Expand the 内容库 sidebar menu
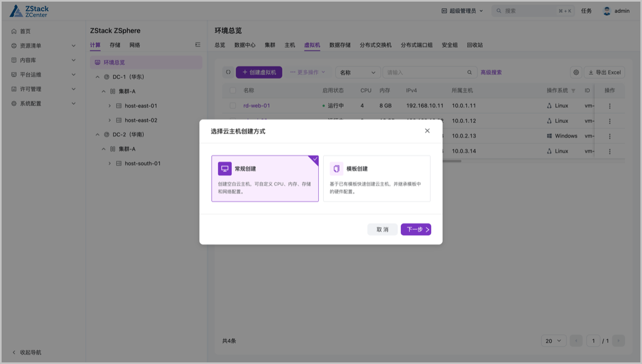This screenshot has width=642, height=364. pos(43,60)
